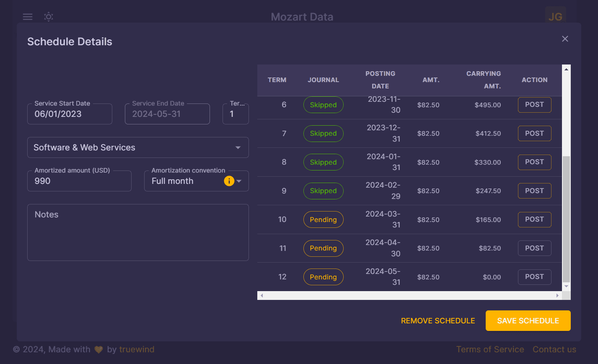
Task: Edit the Service Start Date field
Action: coord(70,114)
